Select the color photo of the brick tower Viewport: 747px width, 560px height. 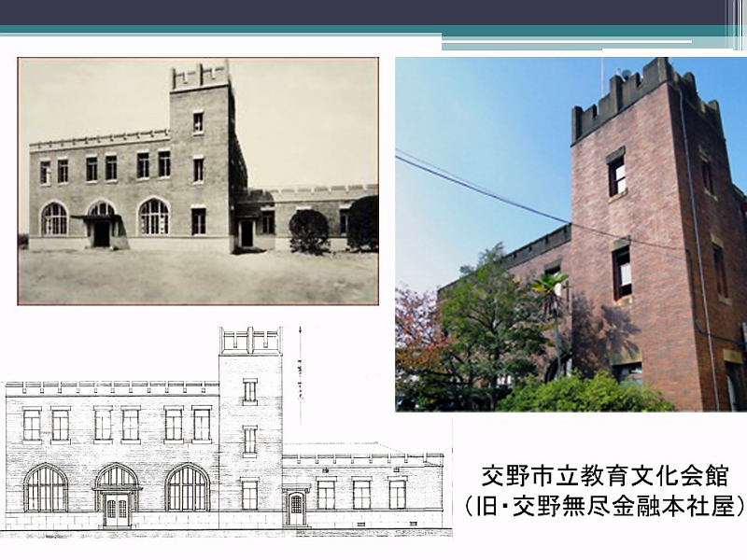[x=571, y=234]
